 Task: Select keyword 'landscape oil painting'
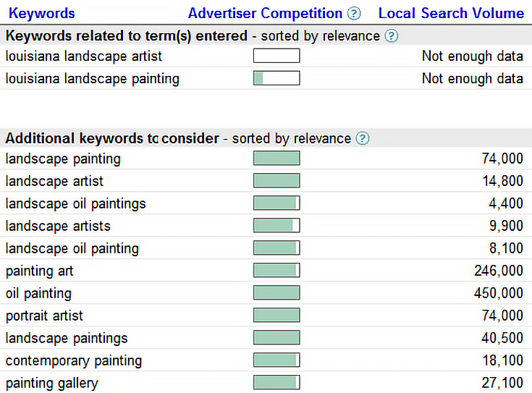point(72,248)
